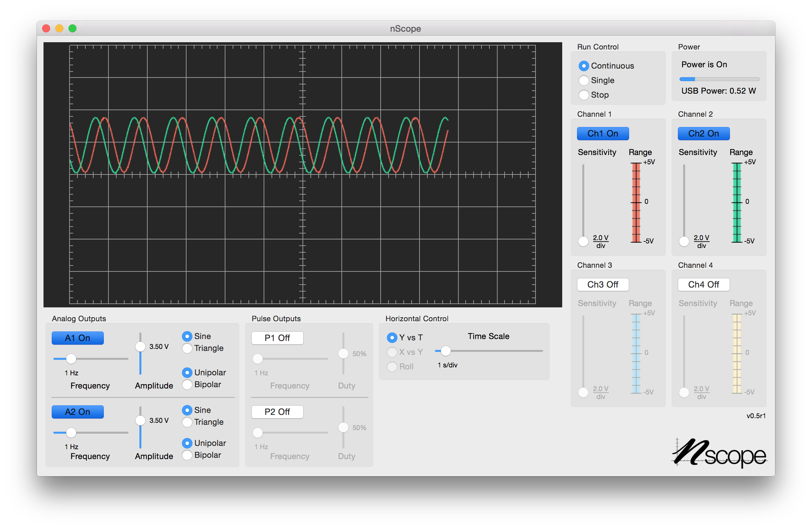Click the P2 duty slider knob
The height and width of the screenshot is (529, 812).
pos(343,427)
